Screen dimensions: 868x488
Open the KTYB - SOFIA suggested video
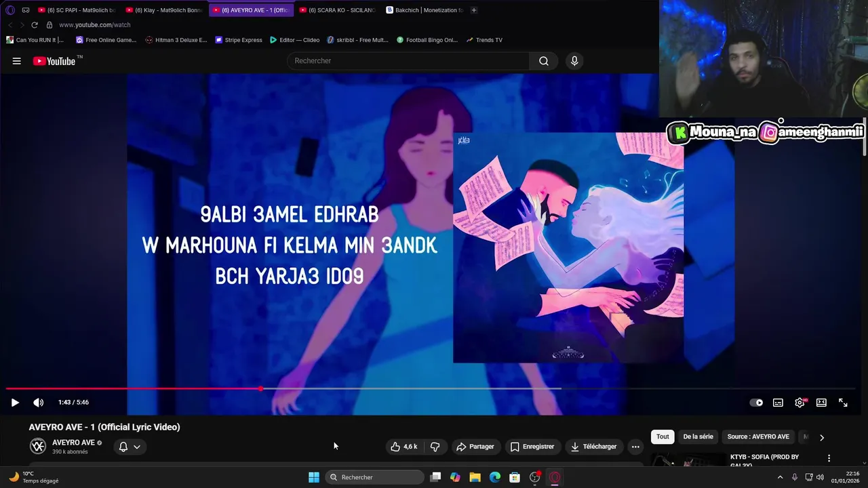(x=764, y=460)
